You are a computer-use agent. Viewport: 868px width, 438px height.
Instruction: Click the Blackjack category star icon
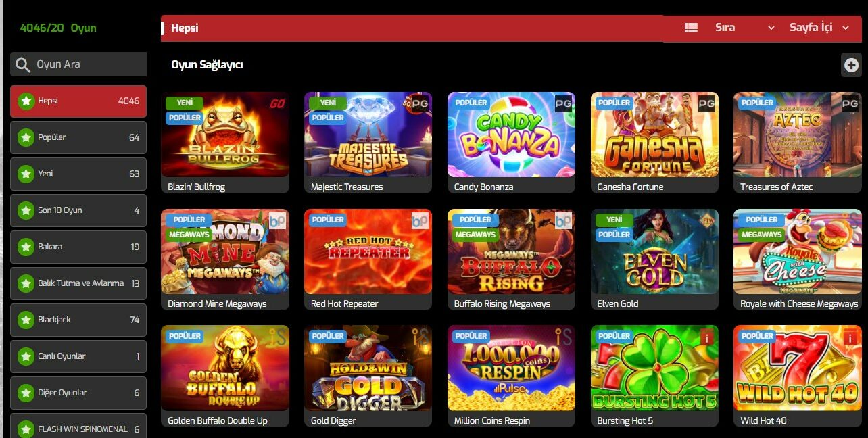pos(26,320)
